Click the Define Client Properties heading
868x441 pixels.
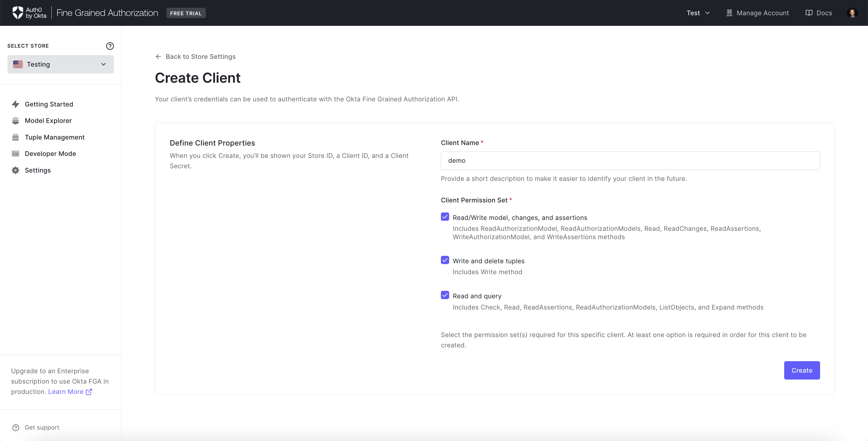point(212,143)
